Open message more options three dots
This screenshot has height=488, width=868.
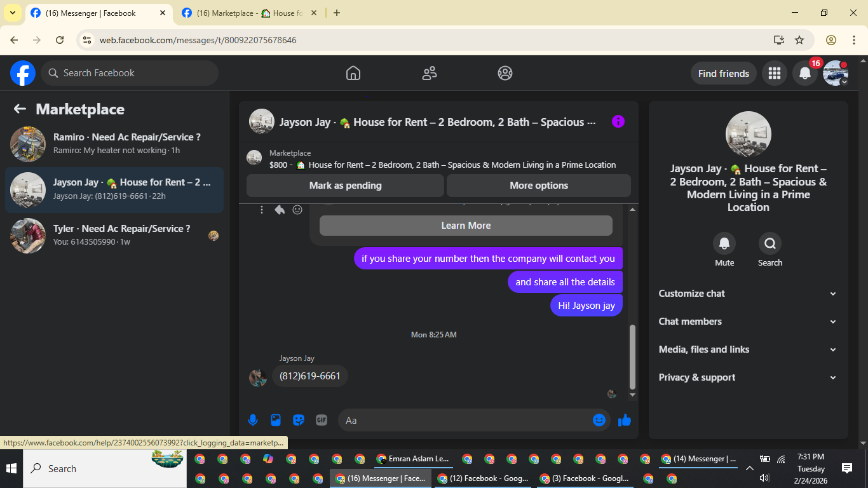pyautogui.click(x=262, y=210)
